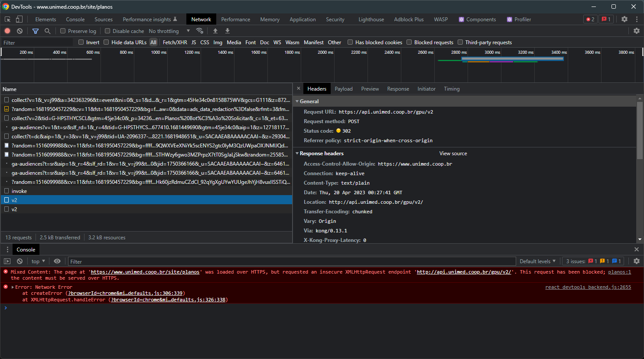Clear the console with the clear icon
The image size is (644, 359).
(x=20, y=261)
